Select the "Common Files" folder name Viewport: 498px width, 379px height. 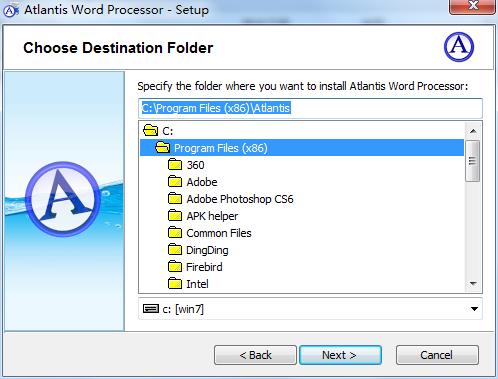coord(219,233)
